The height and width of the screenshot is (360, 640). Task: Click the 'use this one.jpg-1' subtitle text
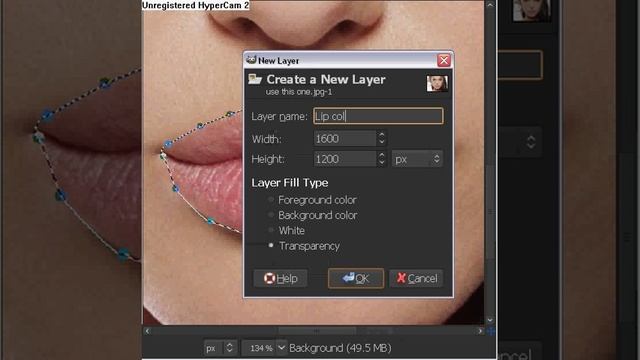299,92
